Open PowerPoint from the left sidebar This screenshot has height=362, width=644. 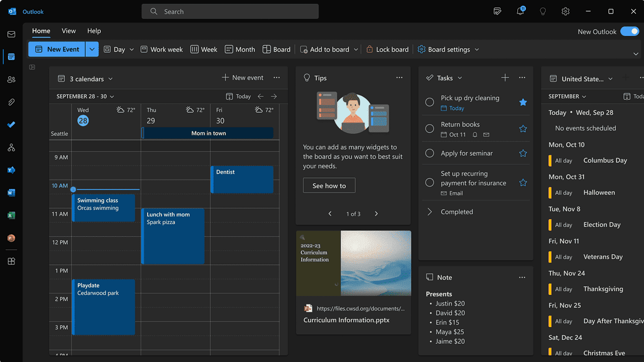(x=11, y=237)
